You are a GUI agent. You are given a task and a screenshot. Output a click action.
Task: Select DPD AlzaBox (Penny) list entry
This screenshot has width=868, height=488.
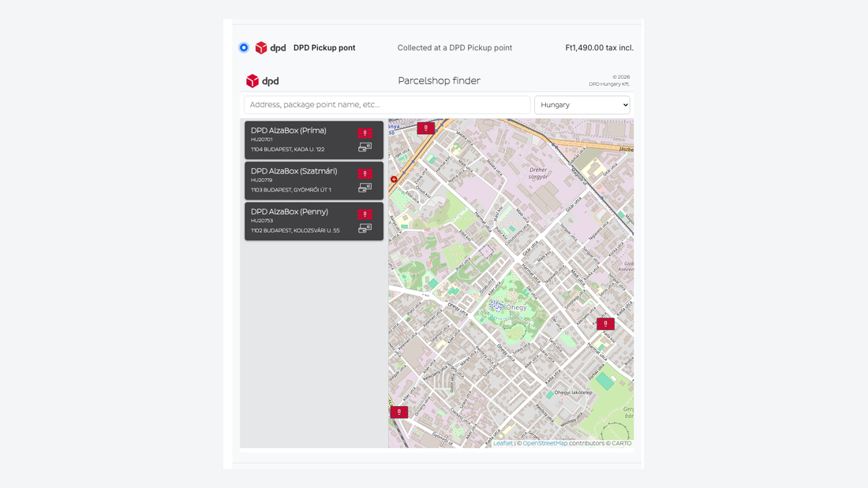tap(314, 222)
